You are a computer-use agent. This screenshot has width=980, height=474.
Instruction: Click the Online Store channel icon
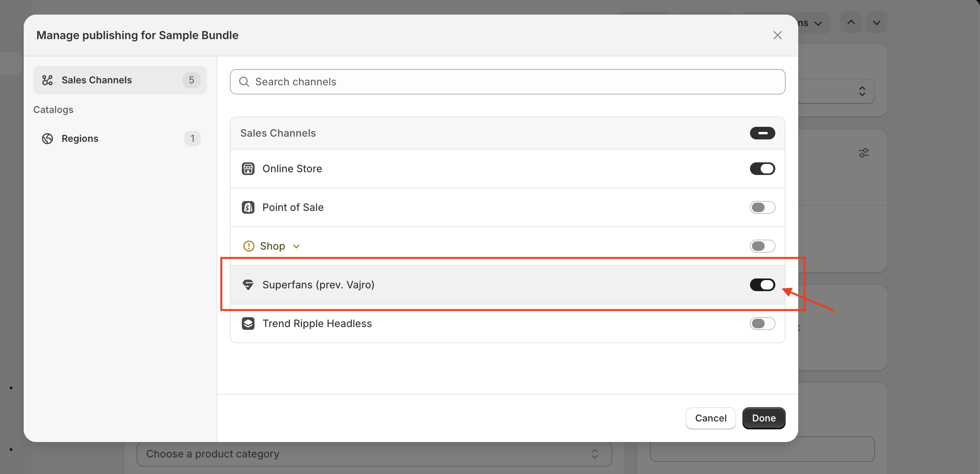click(x=248, y=169)
